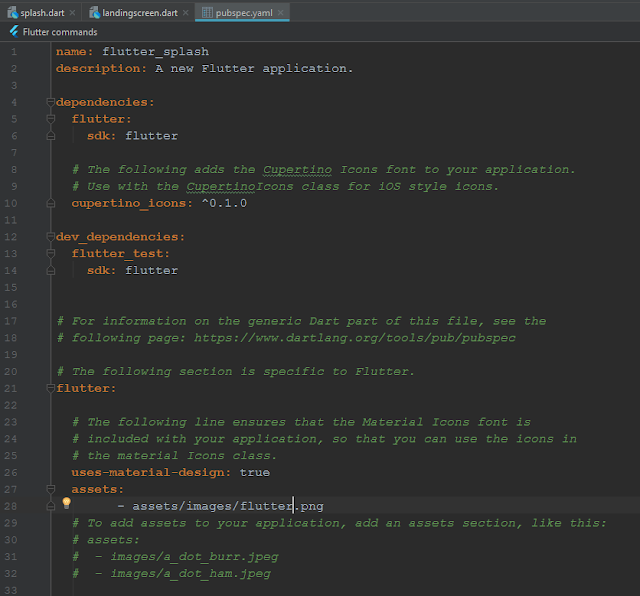Click the 'name:' key on line 1
Viewport: 640px width, 596px height.
pyautogui.click(x=74, y=52)
